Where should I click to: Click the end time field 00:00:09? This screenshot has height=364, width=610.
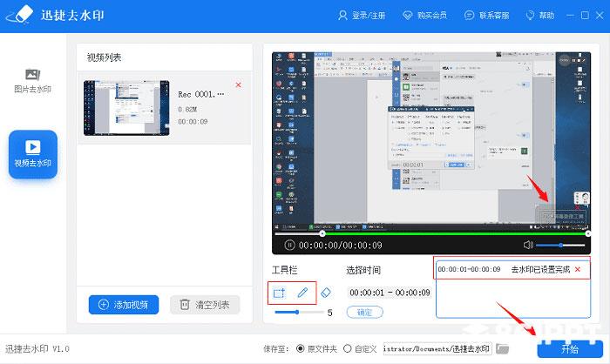click(412, 293)
